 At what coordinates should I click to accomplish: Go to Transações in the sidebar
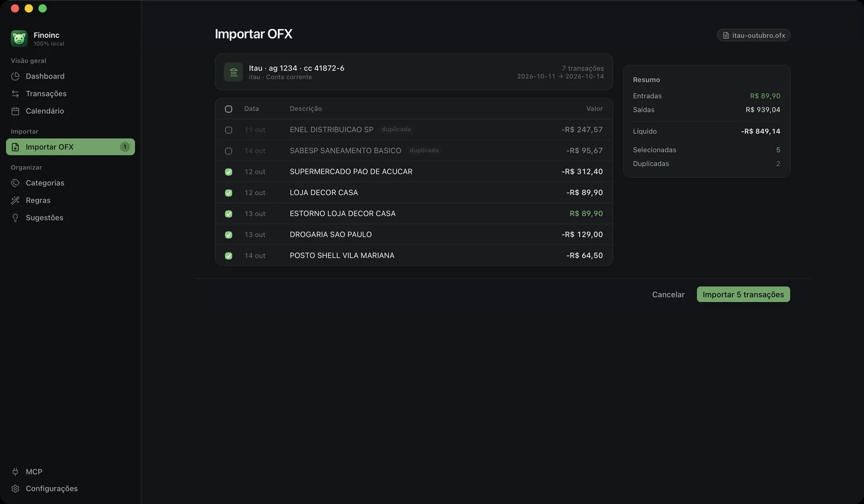pos(70,94)
